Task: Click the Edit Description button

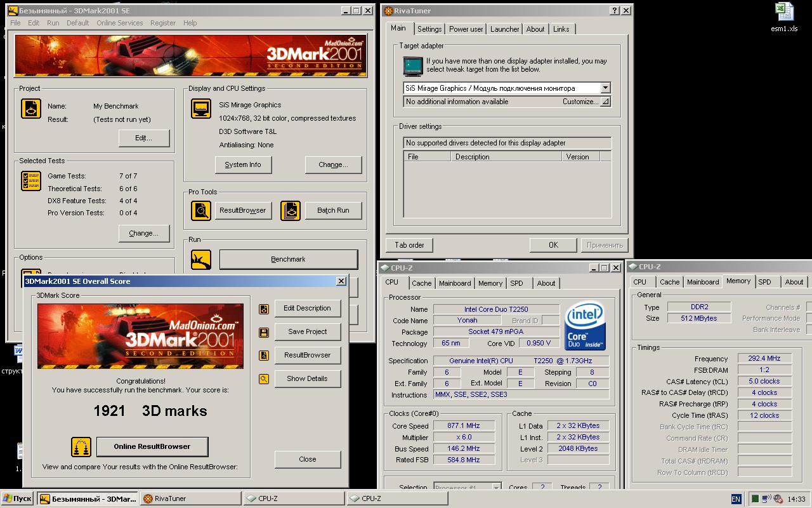Action: 308,309
